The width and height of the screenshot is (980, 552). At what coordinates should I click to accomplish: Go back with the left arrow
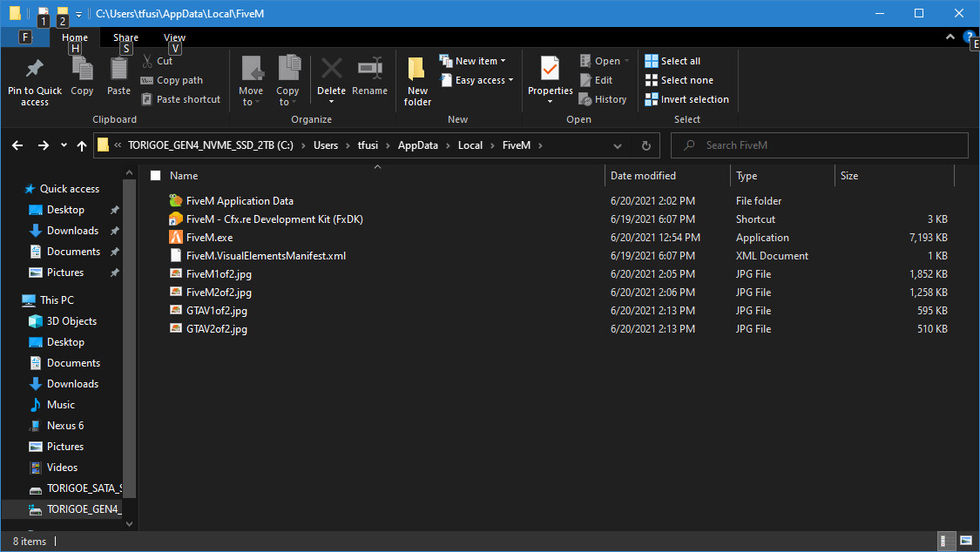pos(17,145)
